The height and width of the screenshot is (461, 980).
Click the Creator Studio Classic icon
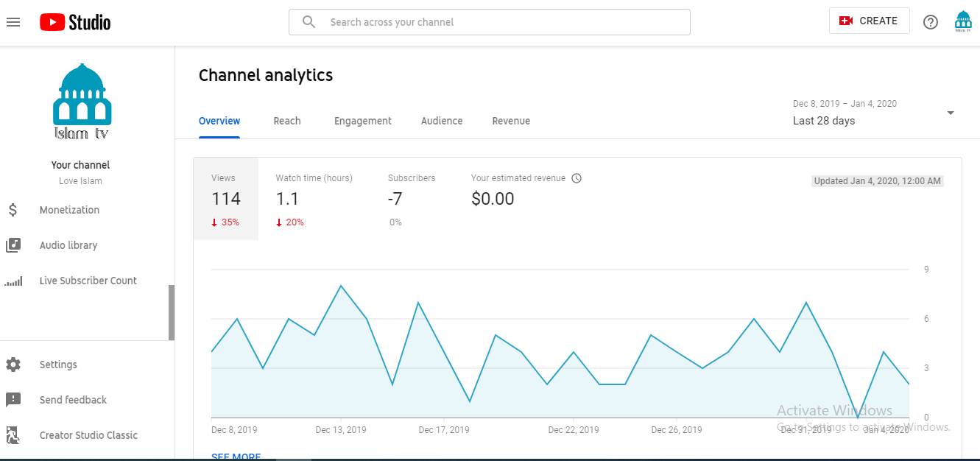pyautogui.click(x=13, y=435)
